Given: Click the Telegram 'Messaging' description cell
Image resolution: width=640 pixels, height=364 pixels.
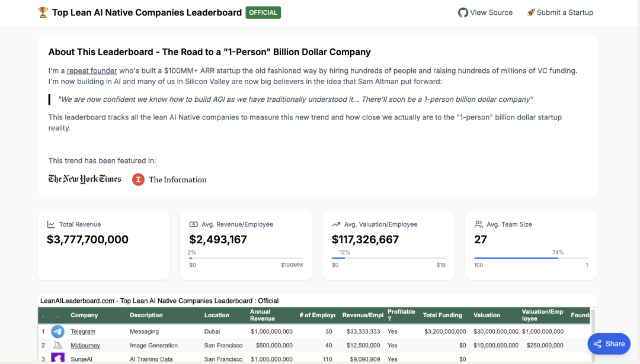Looking at the screenshot, I should (144, 331).
